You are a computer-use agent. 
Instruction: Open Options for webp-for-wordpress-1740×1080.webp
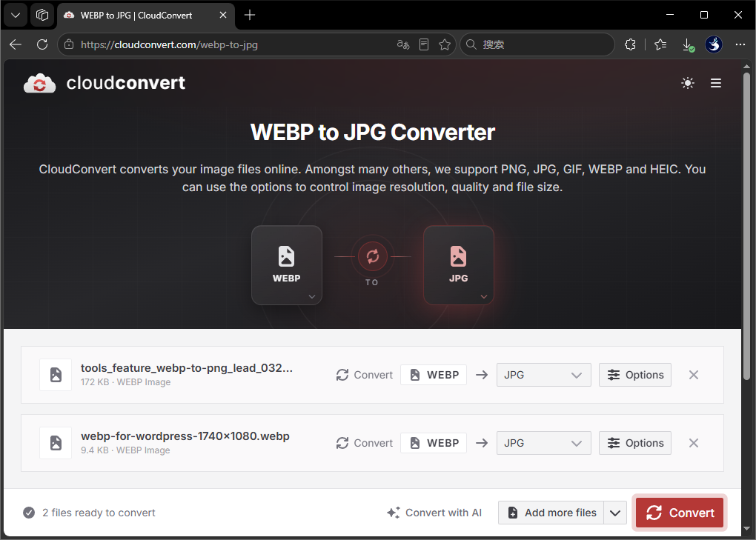(634, 443)
